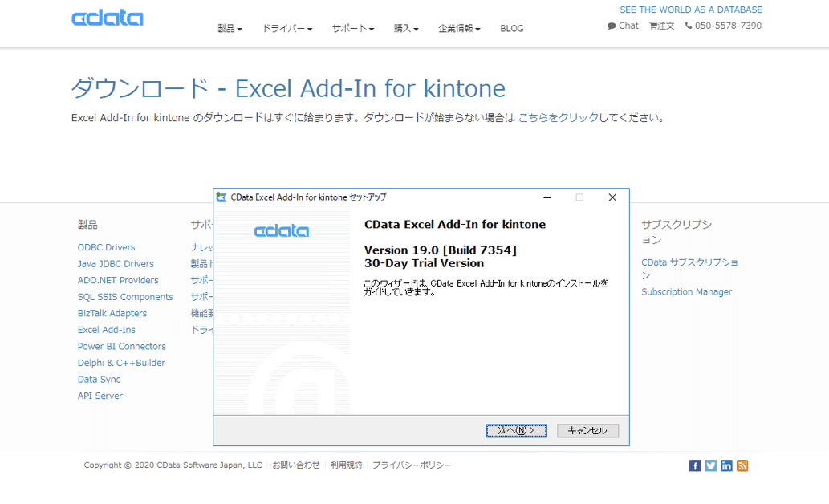Open Chat via the speech bubble link
Viewport: 829px width, 504px height.
tap(623, 26)
